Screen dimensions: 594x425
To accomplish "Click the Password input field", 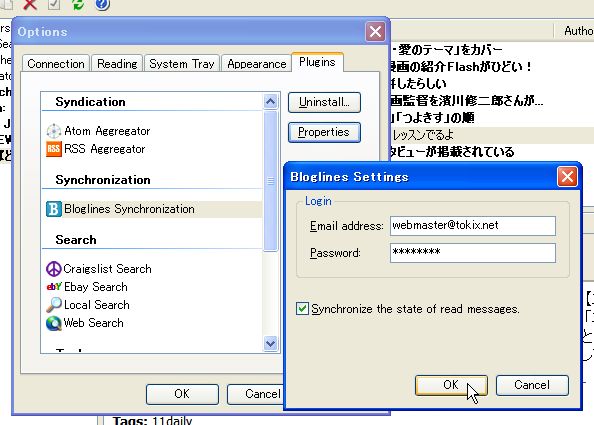I will tap(473, 253).
